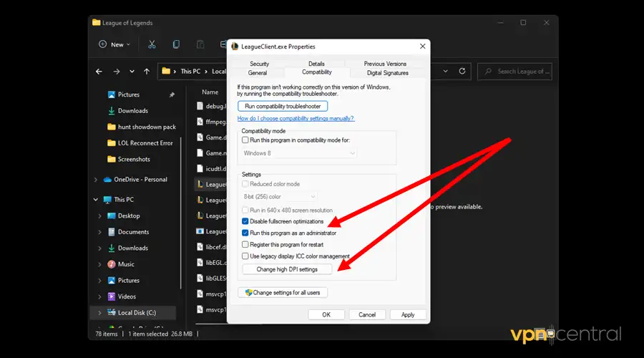Click the Local Disk (C:) drive icon
This screenshot has width=644, height=358.
[112, 312]
